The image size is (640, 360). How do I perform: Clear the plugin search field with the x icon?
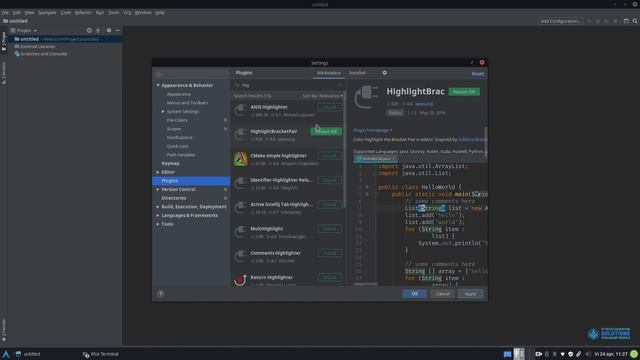coord(340,85)
